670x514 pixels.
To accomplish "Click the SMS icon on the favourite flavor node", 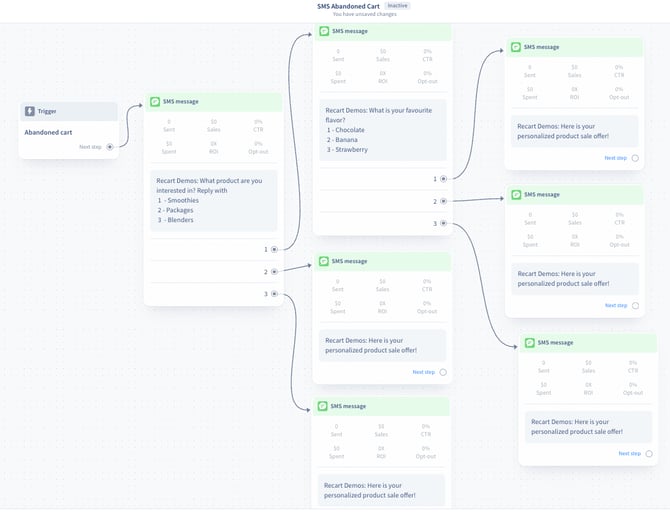I will pos(324,32).
